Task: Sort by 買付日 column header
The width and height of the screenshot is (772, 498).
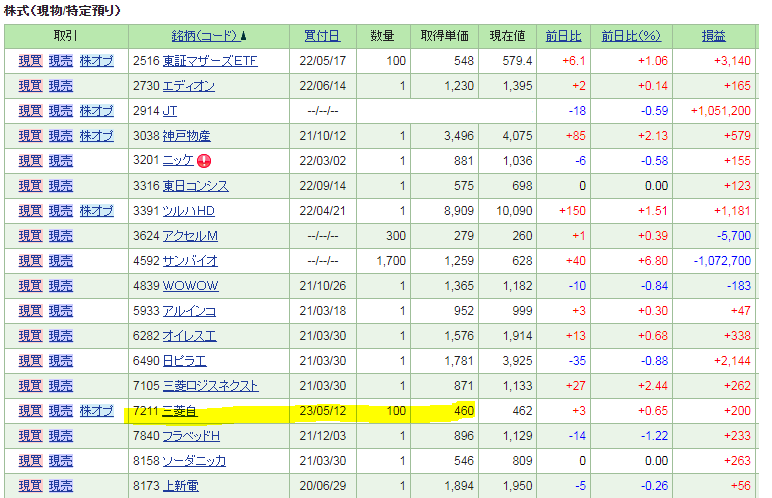Action: coord(322,36)
